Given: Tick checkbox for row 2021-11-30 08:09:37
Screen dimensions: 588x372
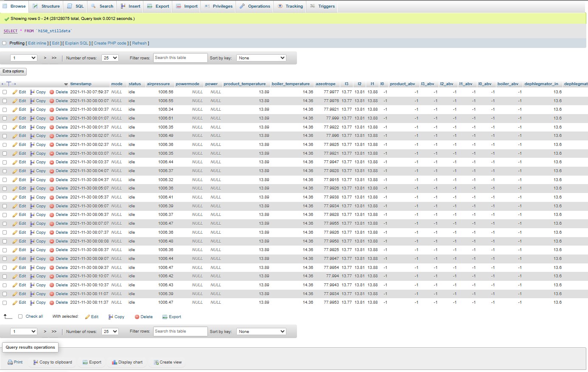Looking at the screenshot, I should point(5,268).
